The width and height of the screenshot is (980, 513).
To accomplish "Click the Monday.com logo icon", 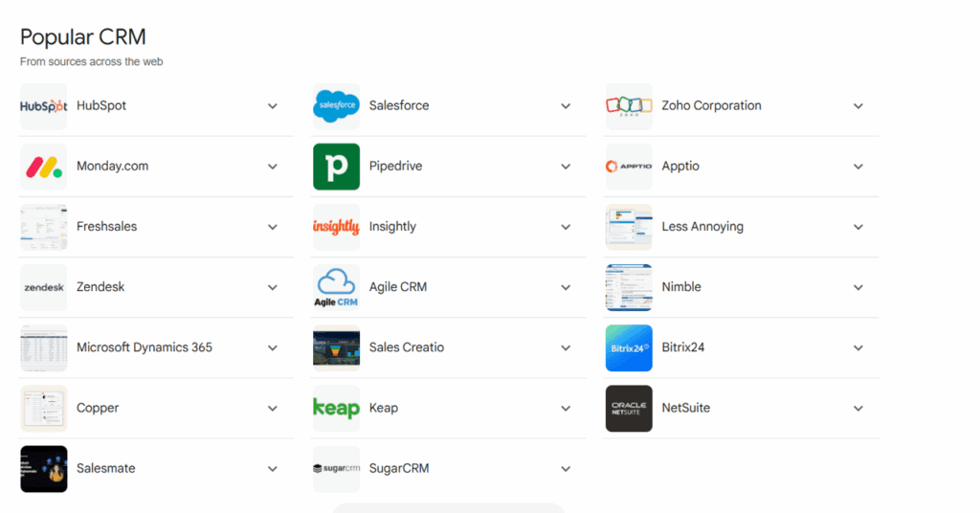I will tap(44, 167).
